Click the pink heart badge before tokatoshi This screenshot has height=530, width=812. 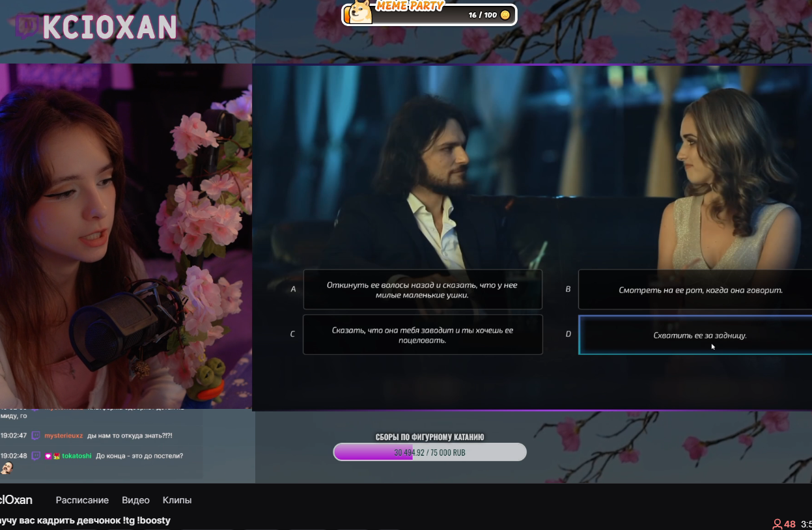(48, 456)
